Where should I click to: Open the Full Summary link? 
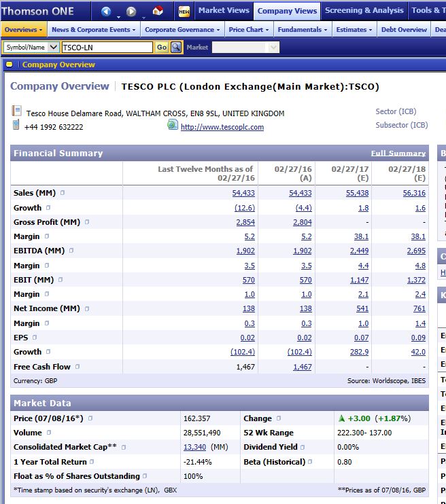click(398, 154)
